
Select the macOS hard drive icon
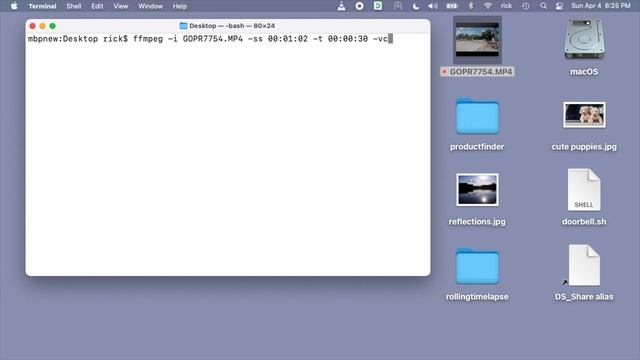pyautogui.click(x=584, y=40)
